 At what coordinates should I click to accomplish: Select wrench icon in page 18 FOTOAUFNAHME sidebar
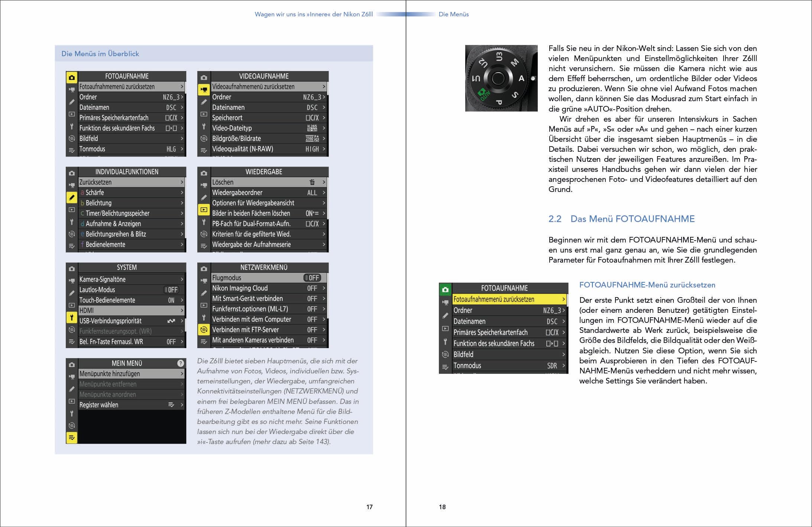(445, 341)
